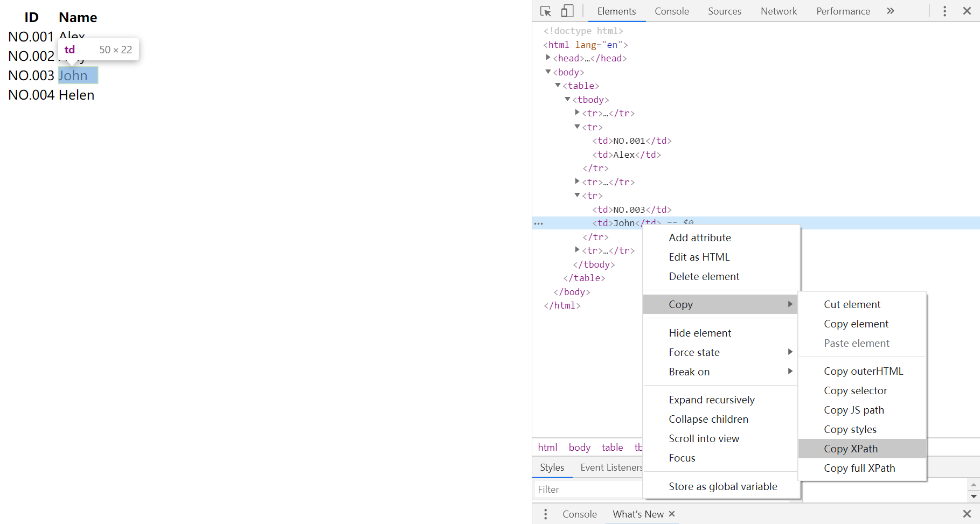Open the Performance tab
The height and width of the screenshot is (524, 980).
tap(843, 11)
